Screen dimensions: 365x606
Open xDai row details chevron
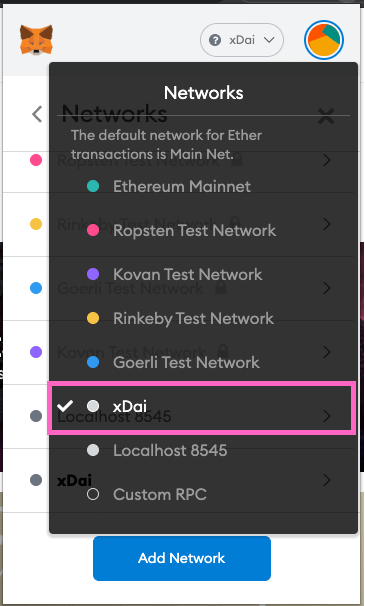coord(327,480)
